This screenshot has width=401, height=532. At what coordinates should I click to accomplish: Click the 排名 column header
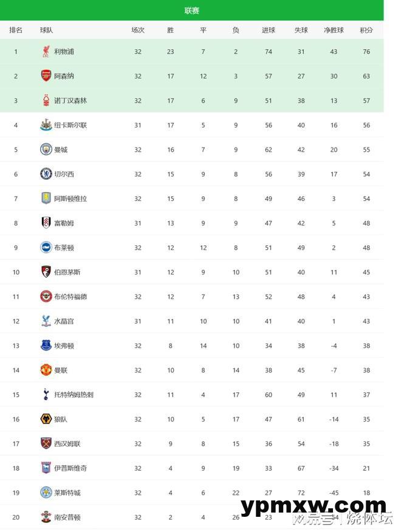[16, 30]
